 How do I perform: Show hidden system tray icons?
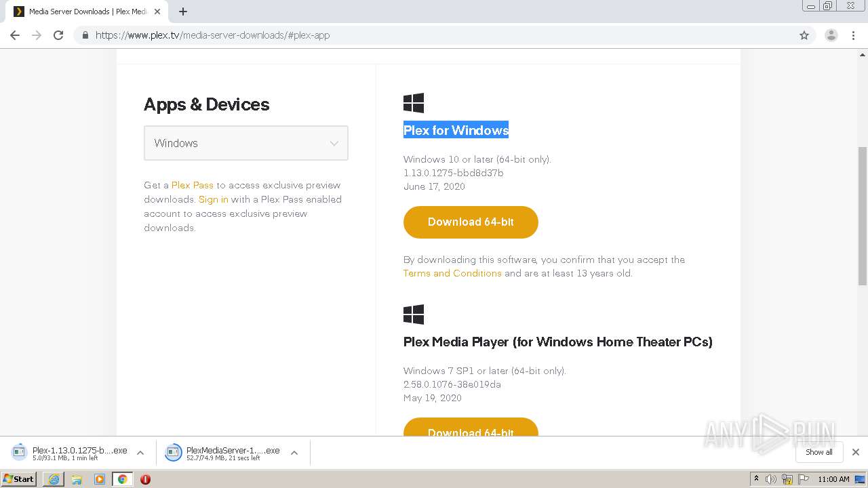tap(756, 479)
